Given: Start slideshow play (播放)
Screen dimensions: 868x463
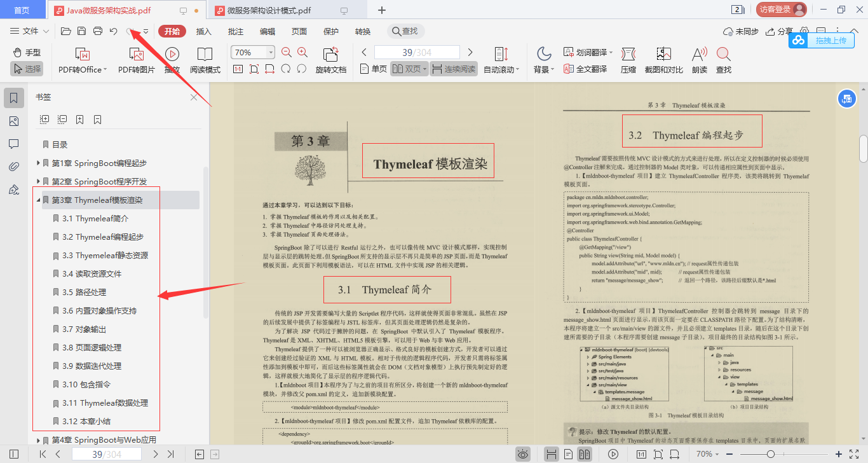Looking at the screenshot, I should (172, 60).
